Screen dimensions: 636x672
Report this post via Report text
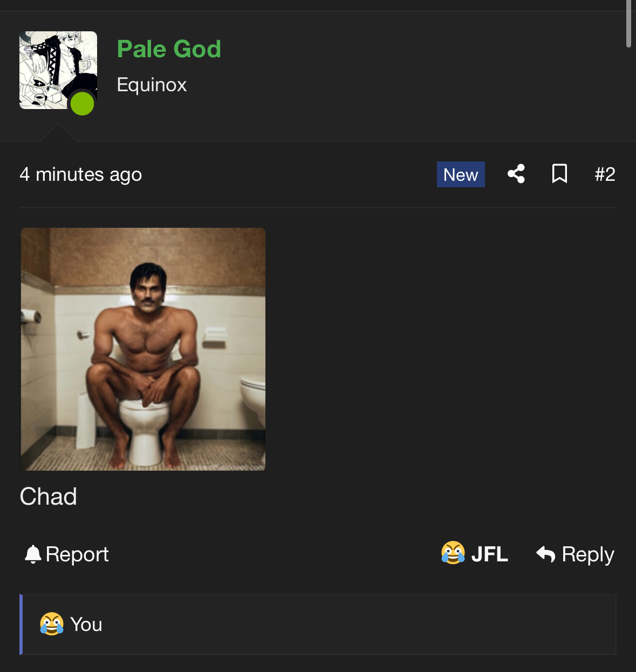pyautogui.click(x=77, y=554)
